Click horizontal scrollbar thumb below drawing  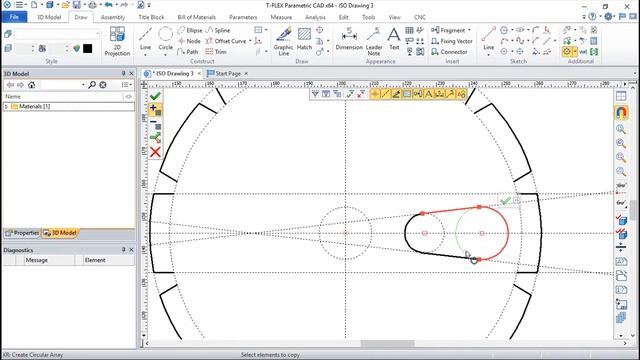click(x=387, y=344)
